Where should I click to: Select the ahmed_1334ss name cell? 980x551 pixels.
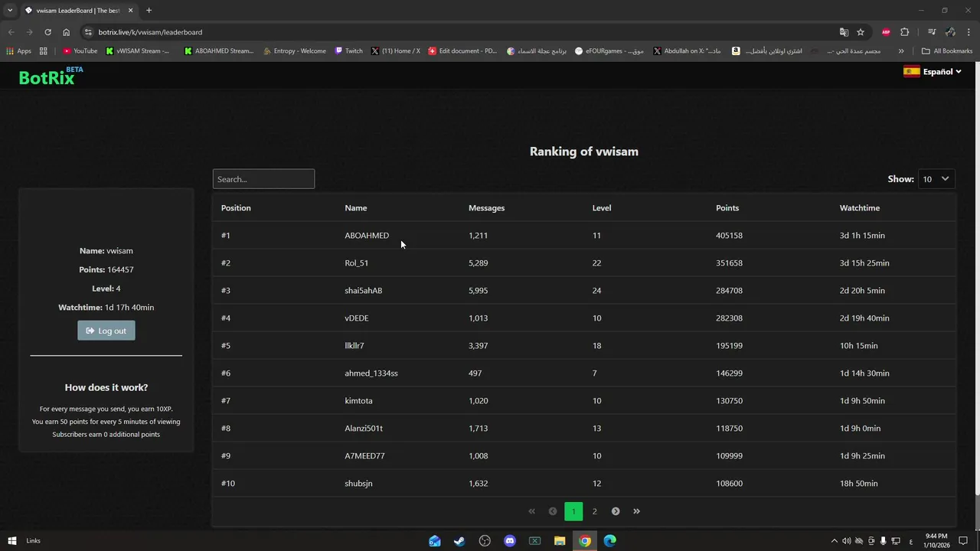pos(371,373)
